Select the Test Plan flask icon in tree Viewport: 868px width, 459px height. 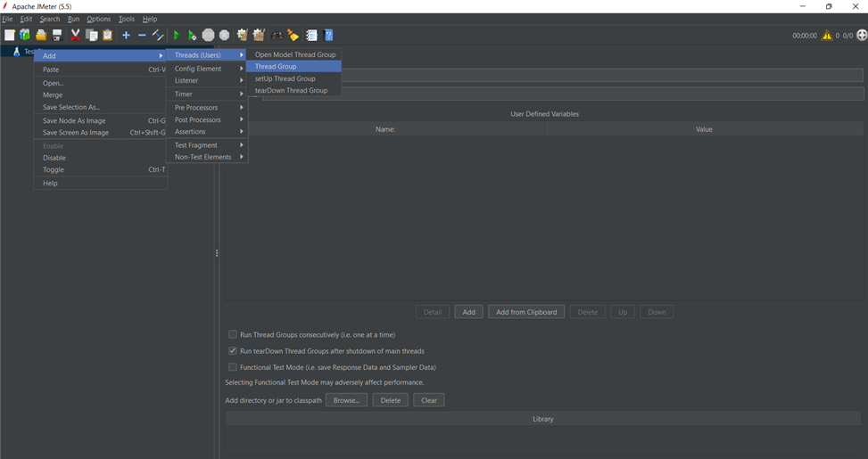click(x=17, y=52)
